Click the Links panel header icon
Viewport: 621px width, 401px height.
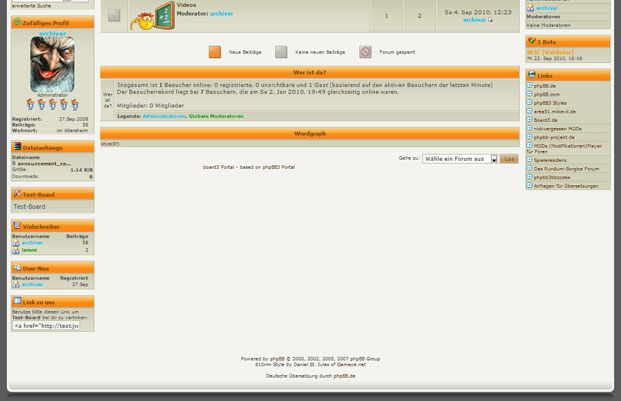click(x=531, y=75)
